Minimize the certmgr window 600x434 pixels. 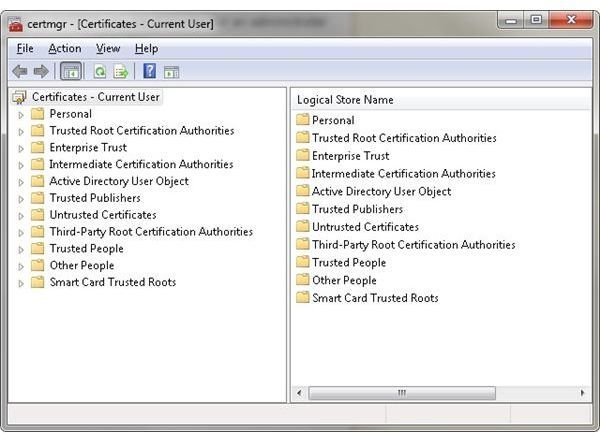coord(511,20)
